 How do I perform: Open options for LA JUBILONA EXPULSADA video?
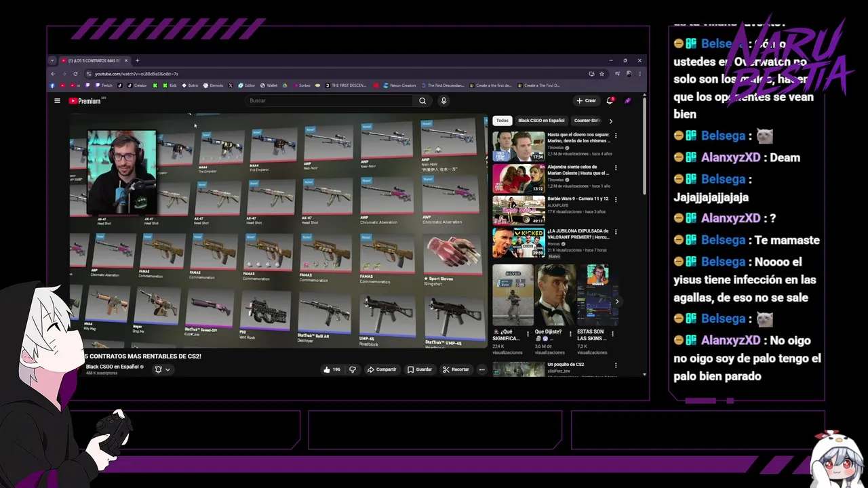coord(616,231)
